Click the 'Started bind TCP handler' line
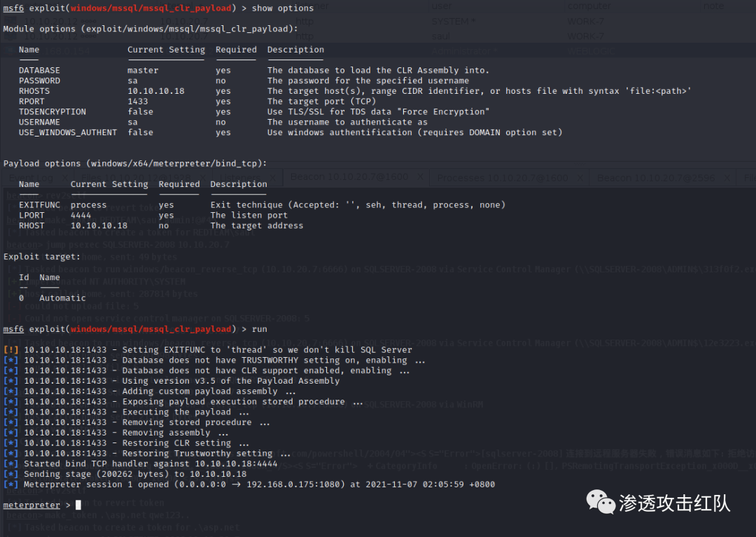756x537 pixels. coord(140,464)
